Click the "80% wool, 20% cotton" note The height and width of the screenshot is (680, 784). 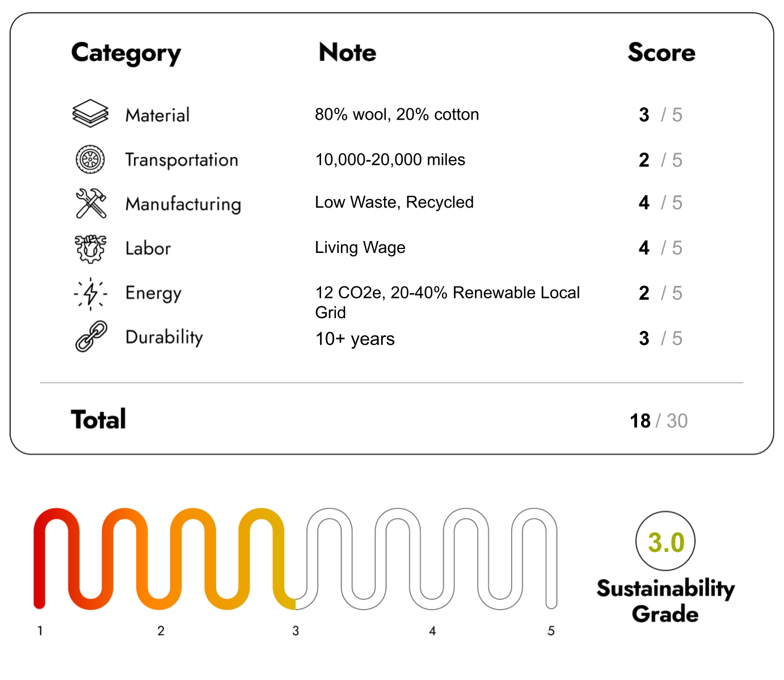(397, 115)
